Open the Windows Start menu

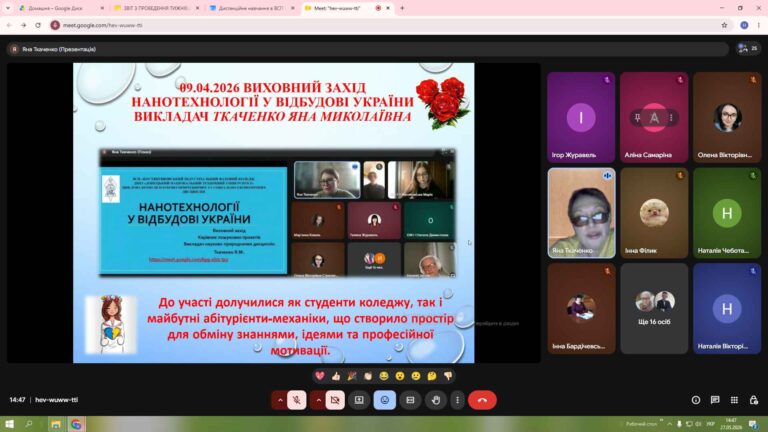coord(9,424)
